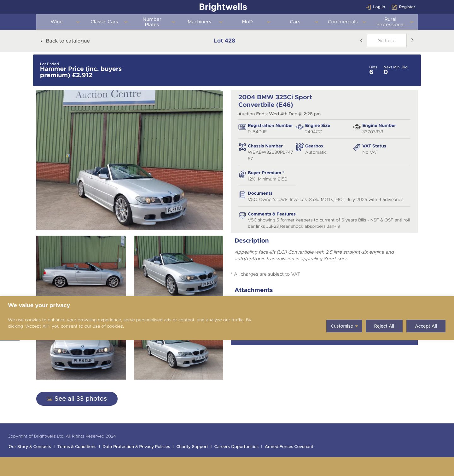Expand the Cars menu chevron
Screen dimensions: 454x476
point(316,22)
